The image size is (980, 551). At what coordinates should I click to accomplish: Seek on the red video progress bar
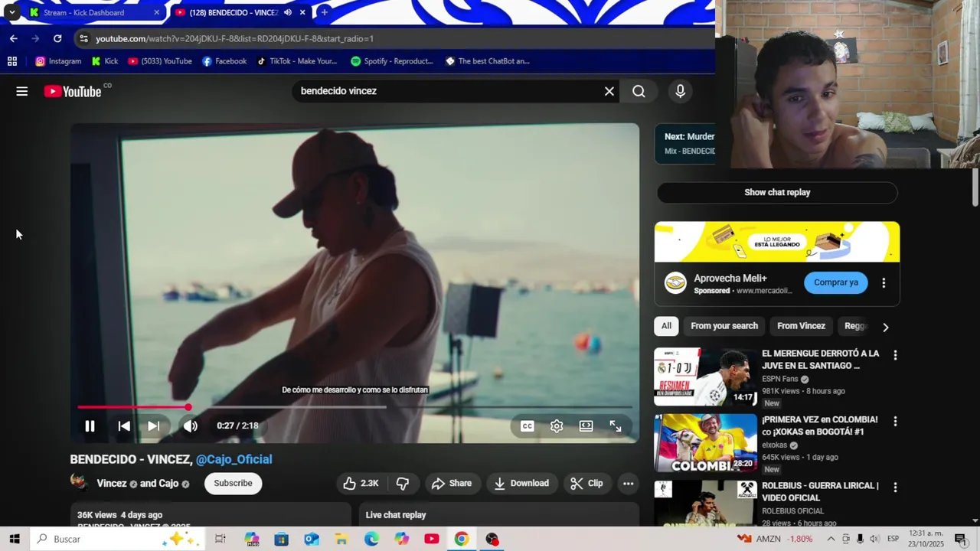click(355, 407)
